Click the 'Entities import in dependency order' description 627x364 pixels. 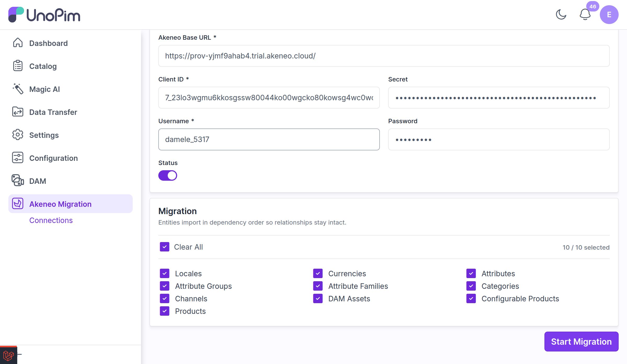[x=252, y=222]
